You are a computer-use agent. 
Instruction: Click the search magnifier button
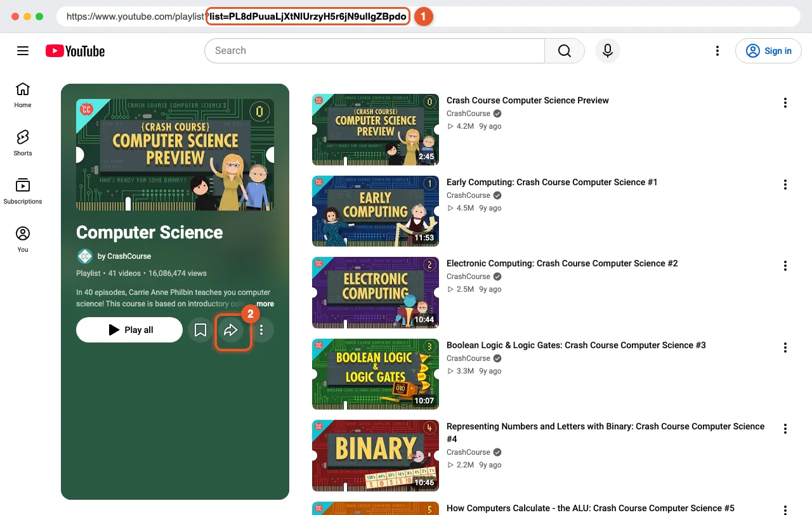[565, 51]
